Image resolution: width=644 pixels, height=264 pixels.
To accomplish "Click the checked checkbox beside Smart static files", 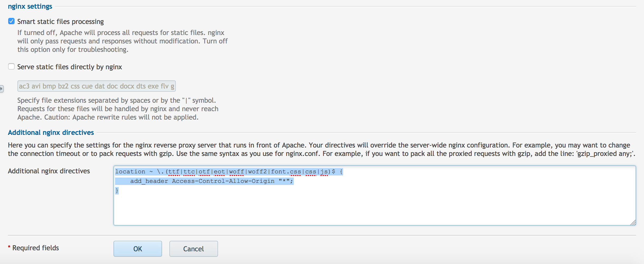I will coord(11,21).
